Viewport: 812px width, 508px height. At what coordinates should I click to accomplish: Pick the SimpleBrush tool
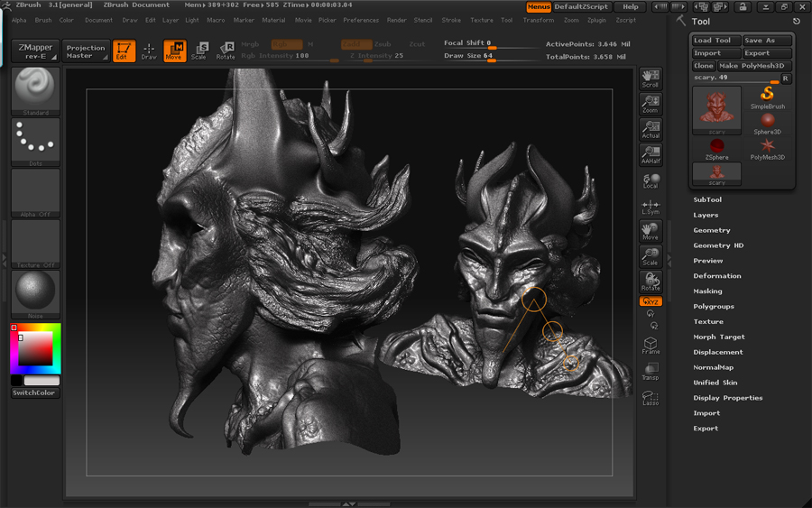pos(768,97)
